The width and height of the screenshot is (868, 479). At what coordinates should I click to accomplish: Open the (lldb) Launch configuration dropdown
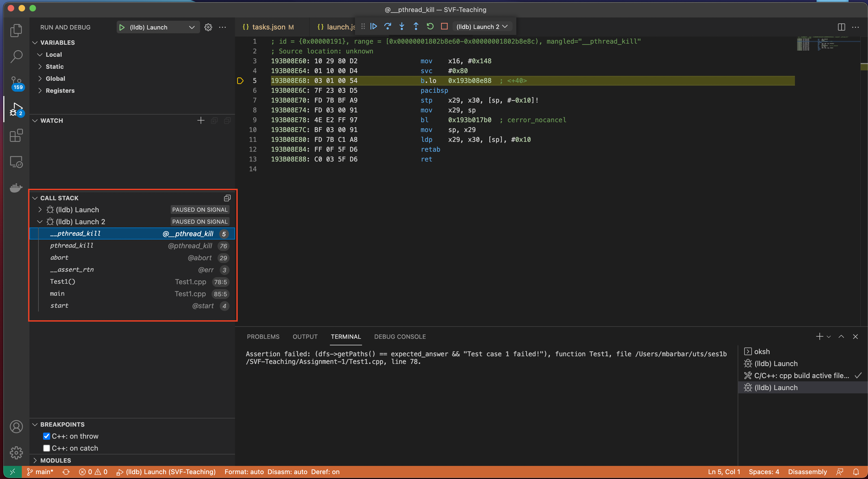pos(192,27)
